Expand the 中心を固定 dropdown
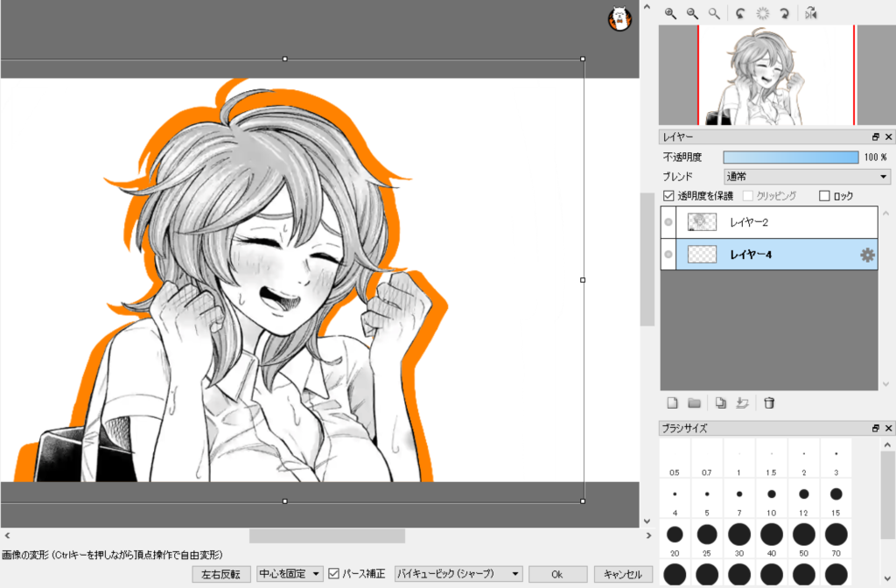Image resolution: width=896 pixels, height=588 pixels. click(x=289, y=574)
